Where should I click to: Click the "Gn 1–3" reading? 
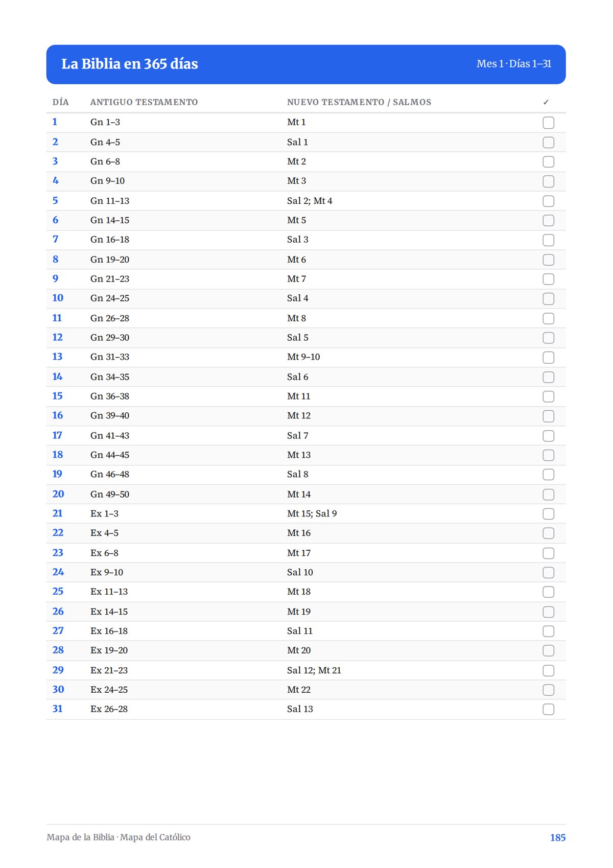click(105, 122)
